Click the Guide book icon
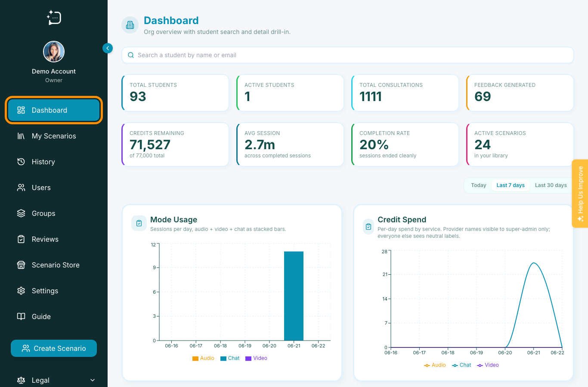The width and height of the screenshot is (588, 387). (21, 316)
